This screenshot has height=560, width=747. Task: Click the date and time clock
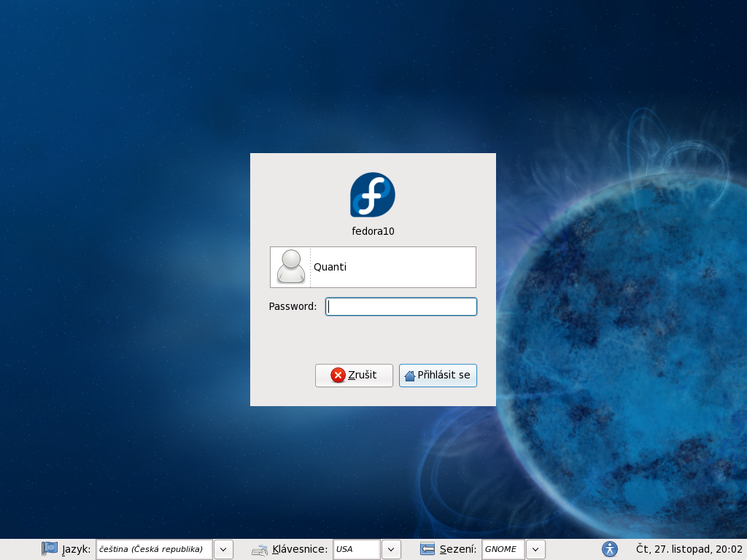(x=689, y=549)
